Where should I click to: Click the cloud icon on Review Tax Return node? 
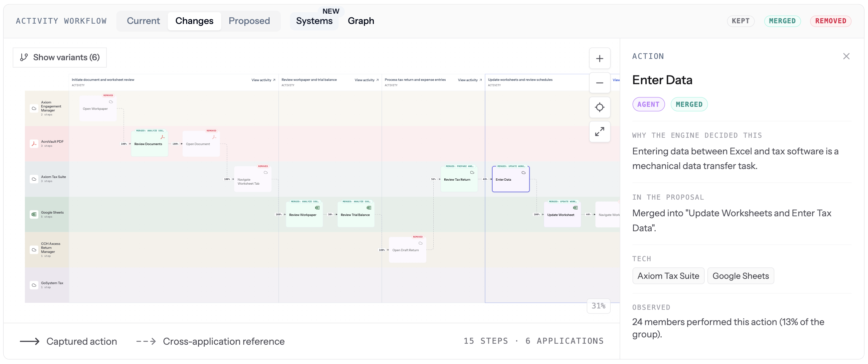click(x=472, y=173)
